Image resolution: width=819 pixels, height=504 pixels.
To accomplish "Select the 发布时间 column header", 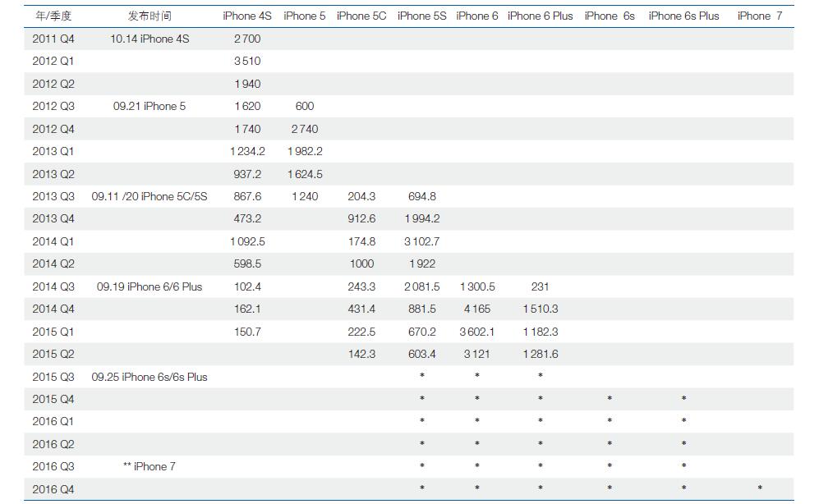I will [150, 16].
